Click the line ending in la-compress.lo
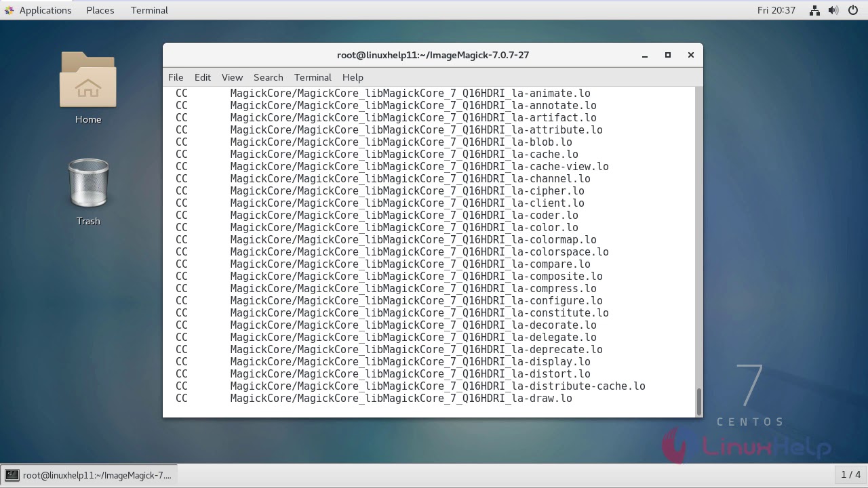 pos(386,289)
